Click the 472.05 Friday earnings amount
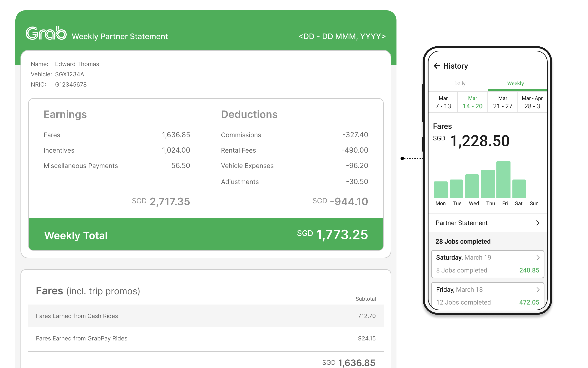Image resolution: width=588 pixels, height=368 pixels. [529, 302]
